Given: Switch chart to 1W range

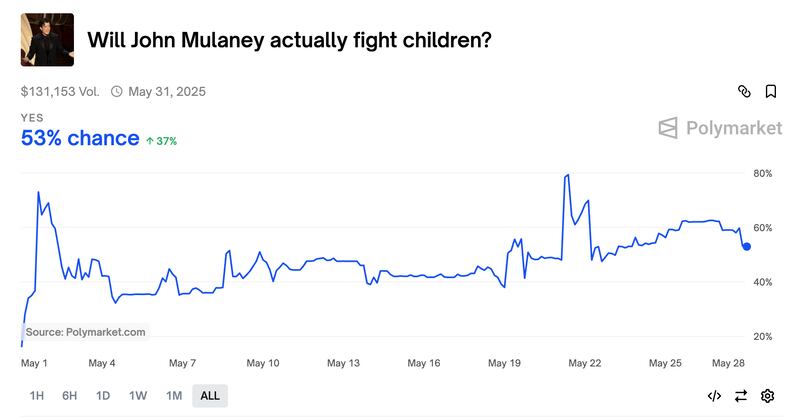Looking at the screenshot, I should [138, 396].
